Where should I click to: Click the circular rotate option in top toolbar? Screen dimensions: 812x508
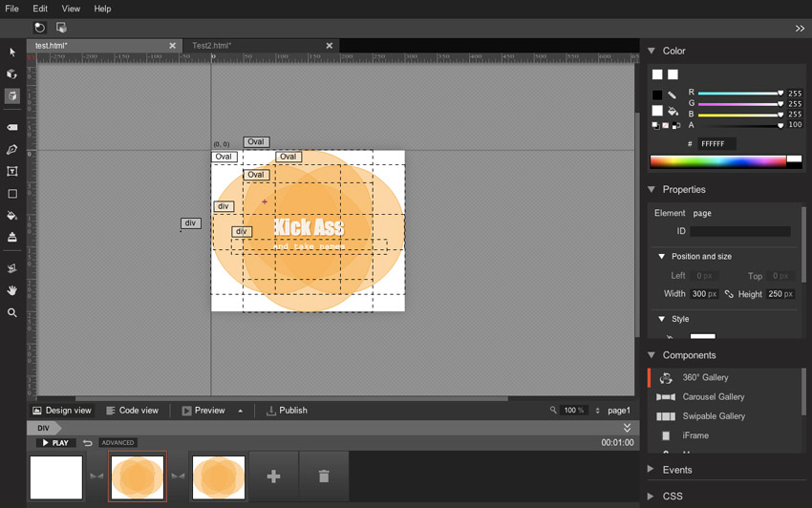[39, 28]
